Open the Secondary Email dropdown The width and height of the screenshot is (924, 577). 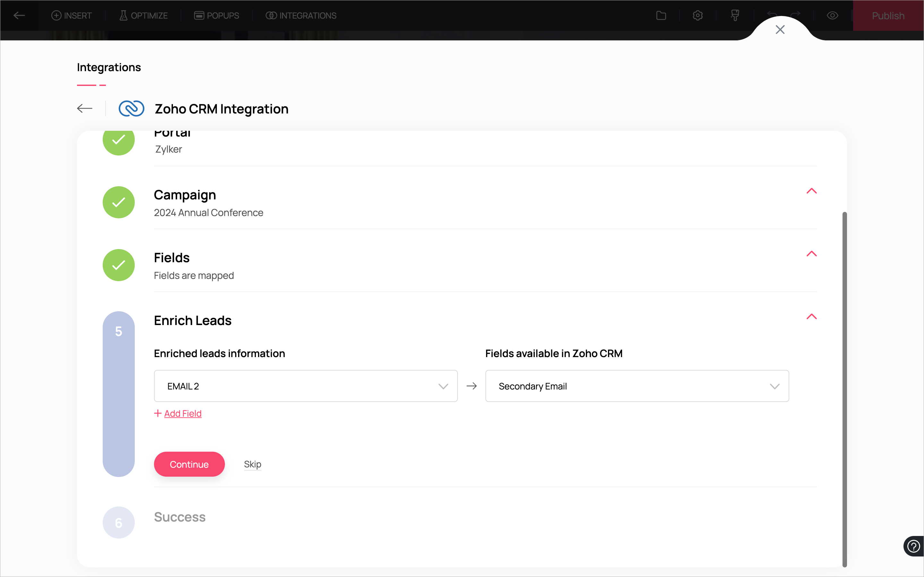(x=637, y=386)
